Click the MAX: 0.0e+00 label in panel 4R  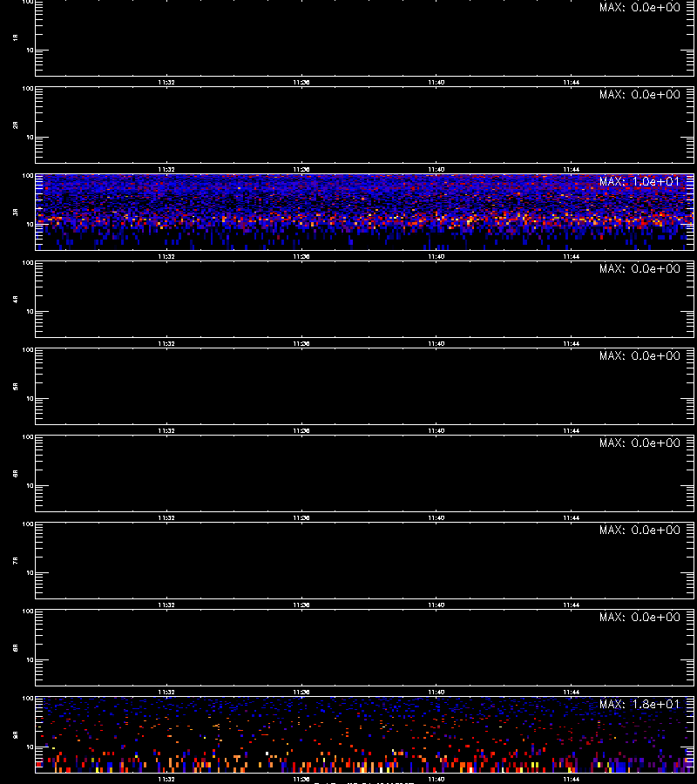639,268
